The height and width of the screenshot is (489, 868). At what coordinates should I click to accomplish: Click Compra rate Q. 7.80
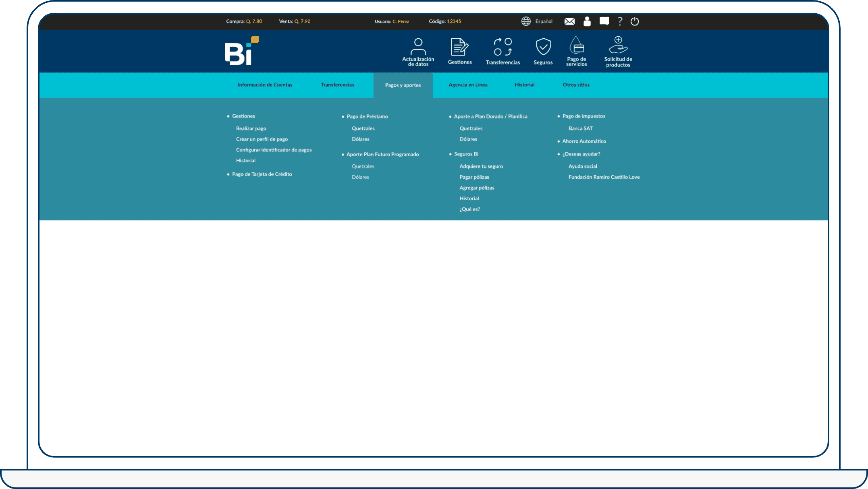(244, 21)
